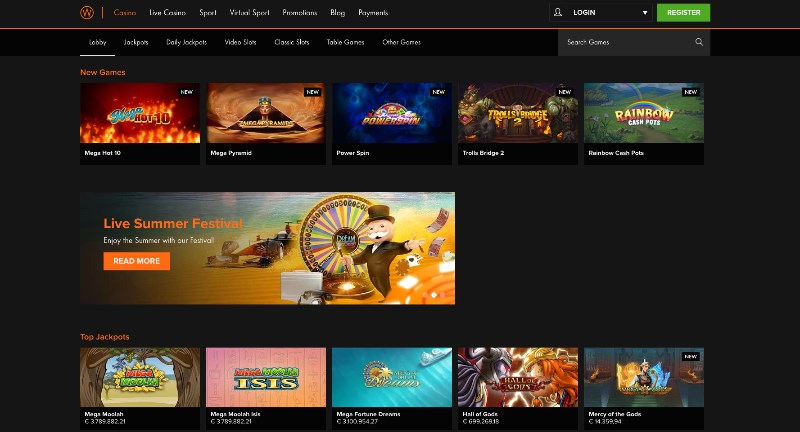The image size is (800, 432).
Task: Open the Mega Pyramid game thumbnail
Action: pyautogui.click(x=266, y=113)
